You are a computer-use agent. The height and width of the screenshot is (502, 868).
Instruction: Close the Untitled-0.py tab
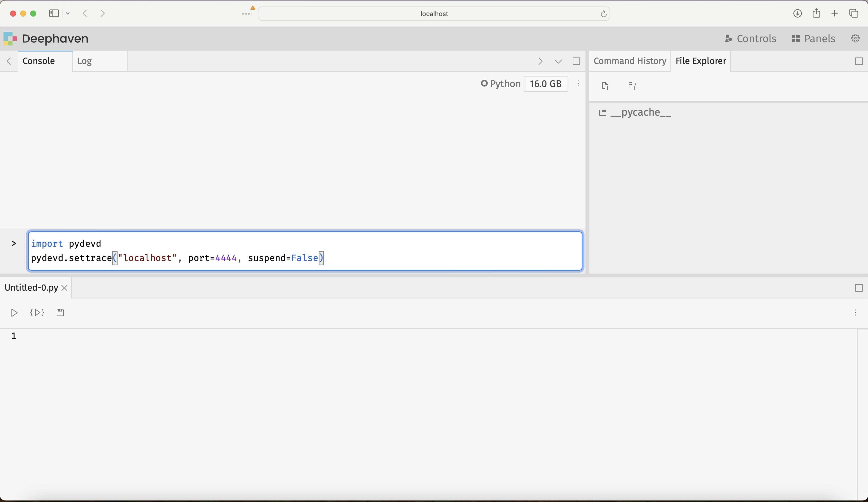(64, 288)
